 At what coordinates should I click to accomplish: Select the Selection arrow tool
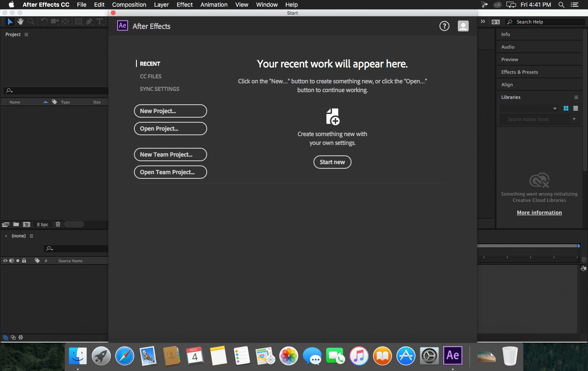10,21
